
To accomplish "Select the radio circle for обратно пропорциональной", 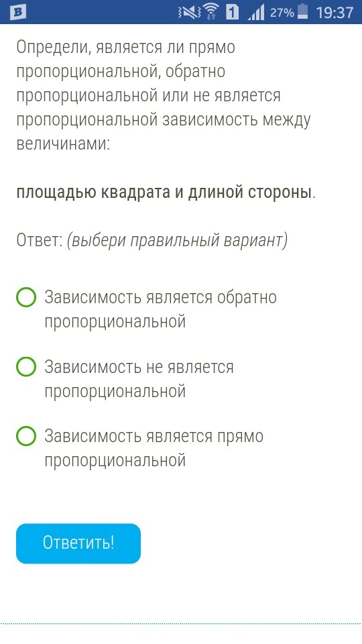I will coord(26,297).
